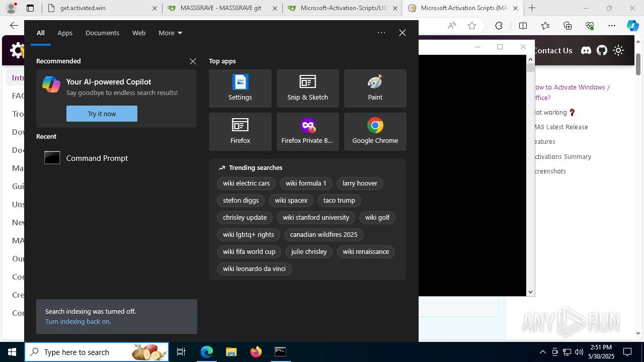Click the taskbar search input box

click(97, 352)
